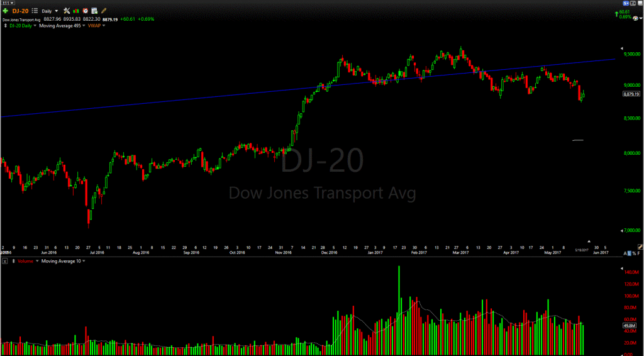The image size is (644, 356).
Task: Click the pencil icon at the chart's bottom-right corner
Action: tap(640, 247)
